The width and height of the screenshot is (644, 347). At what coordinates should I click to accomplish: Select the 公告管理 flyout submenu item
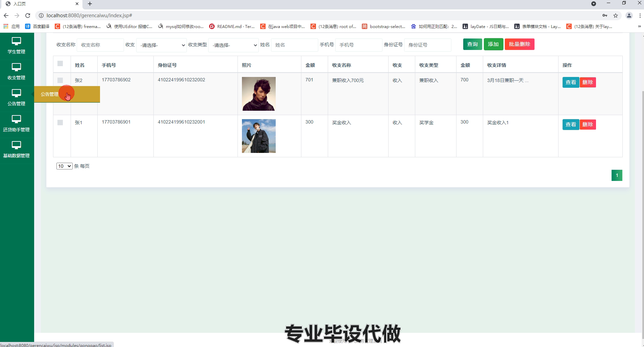(67, 94)
